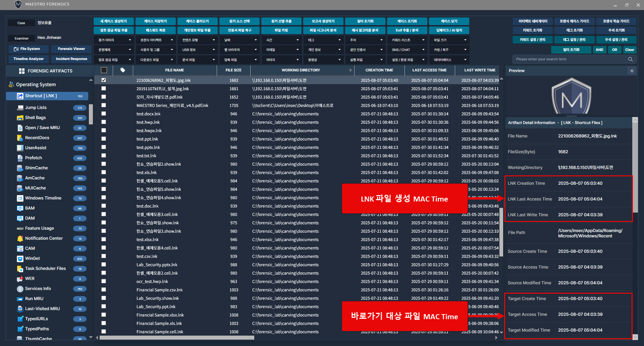Uncheck the 221006268962 lnk row checkbox
The image size is (644, 346).
(104, 80)
